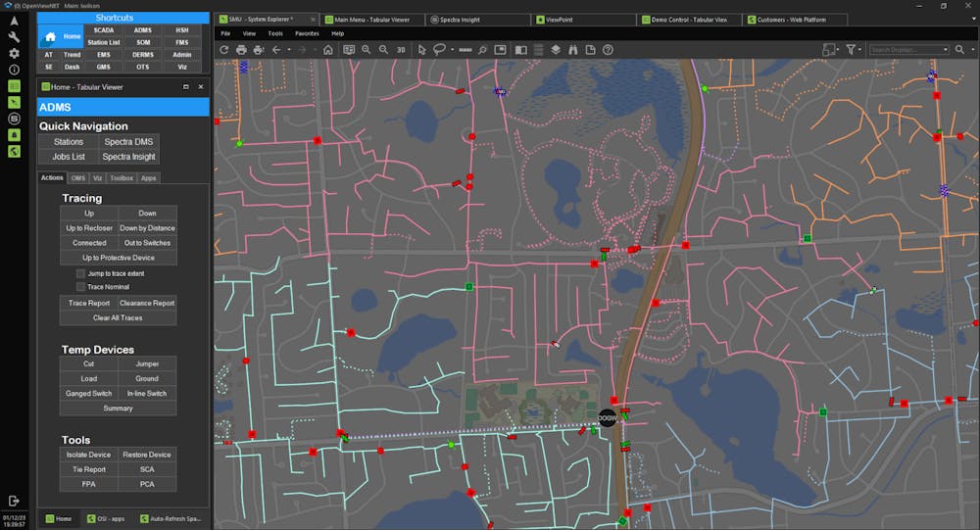Open the wrench tools icon in the sidebar
The width and height of the screenshot is (980, 530).
(14, 36)
